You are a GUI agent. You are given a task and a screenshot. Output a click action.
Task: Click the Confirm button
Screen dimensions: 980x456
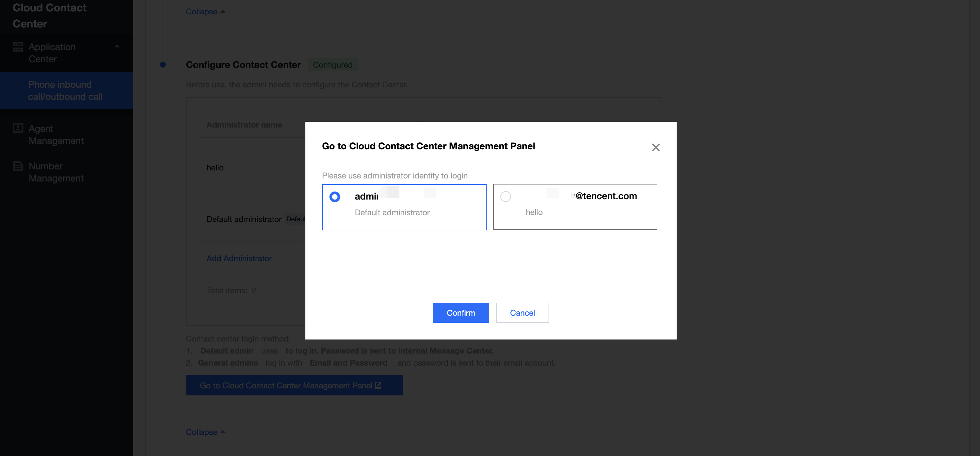pyautogui.click(x=461, y=312)
